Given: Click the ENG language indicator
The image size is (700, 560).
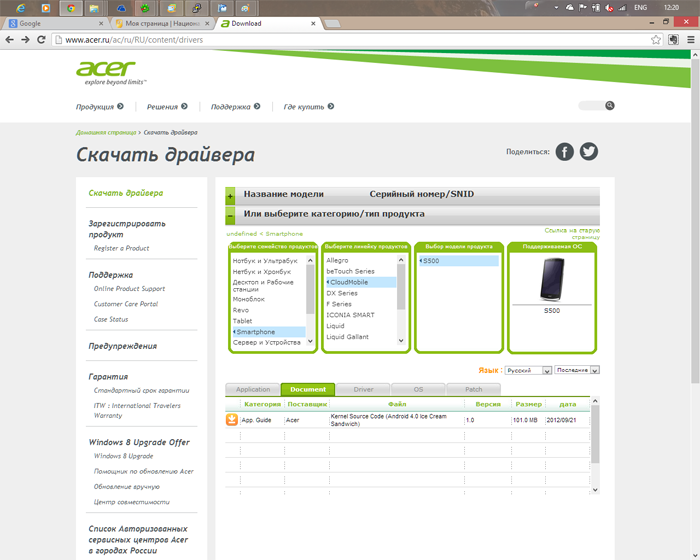Looking at the screenshot, I should (x=641, y=8).
